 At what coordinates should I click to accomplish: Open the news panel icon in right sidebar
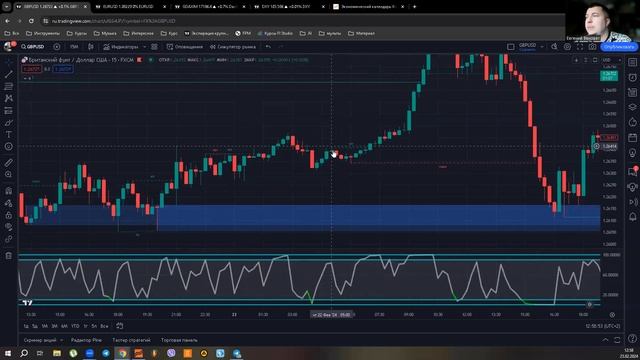tap(633, 92)
